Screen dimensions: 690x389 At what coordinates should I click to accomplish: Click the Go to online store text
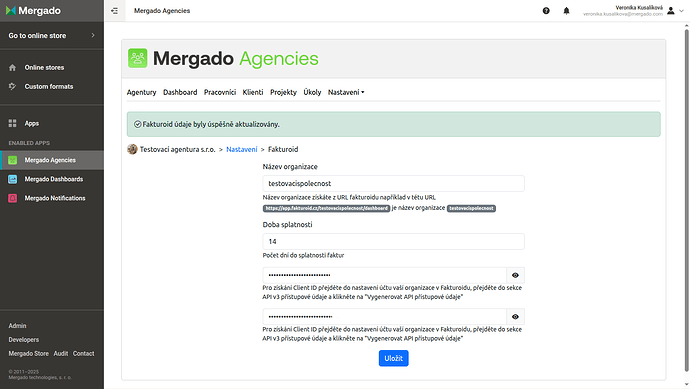[37, 35]
